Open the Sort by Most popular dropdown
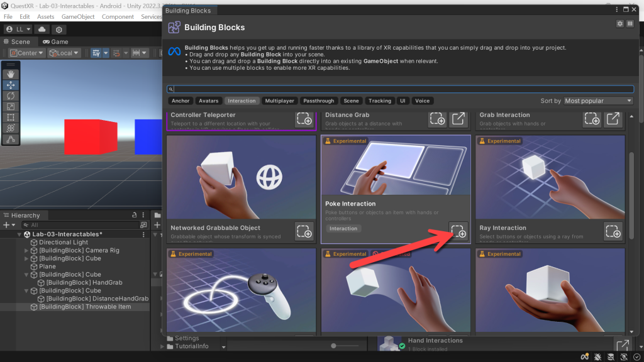Image resolution: width=644 pixels, height=362 pixels. pos(598,101)
